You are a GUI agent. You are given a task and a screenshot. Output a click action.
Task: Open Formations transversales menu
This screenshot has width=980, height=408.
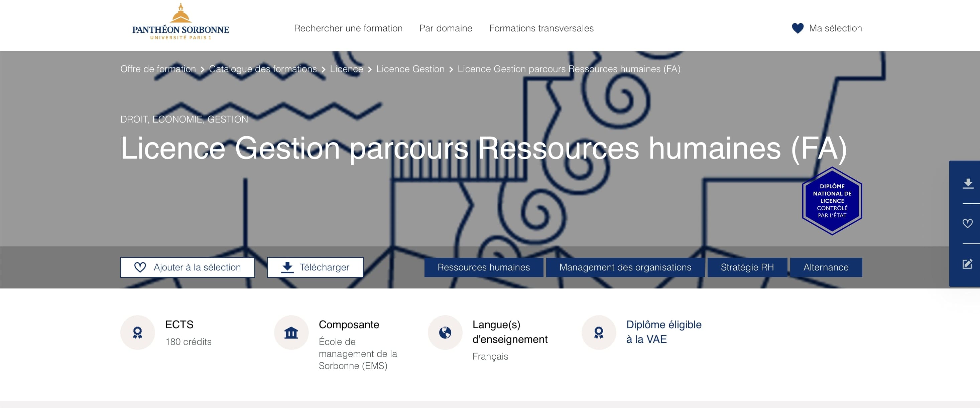(541, 28)
